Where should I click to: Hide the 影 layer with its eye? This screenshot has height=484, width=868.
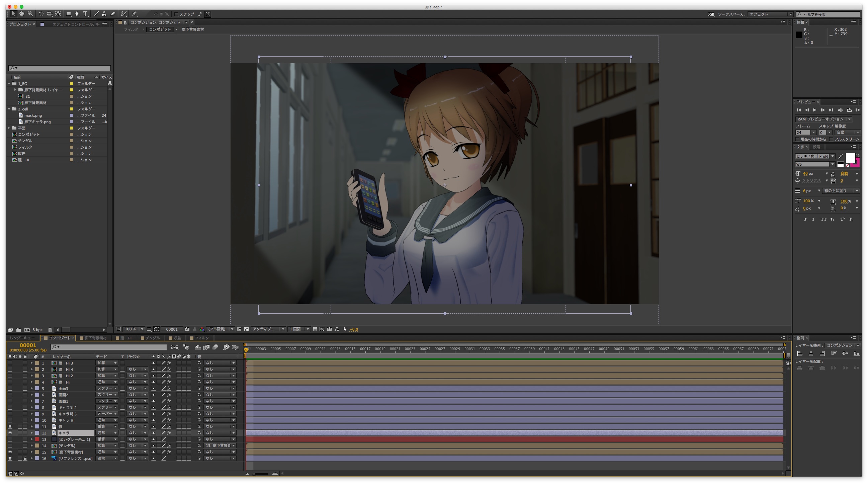[x=10, y=426]
